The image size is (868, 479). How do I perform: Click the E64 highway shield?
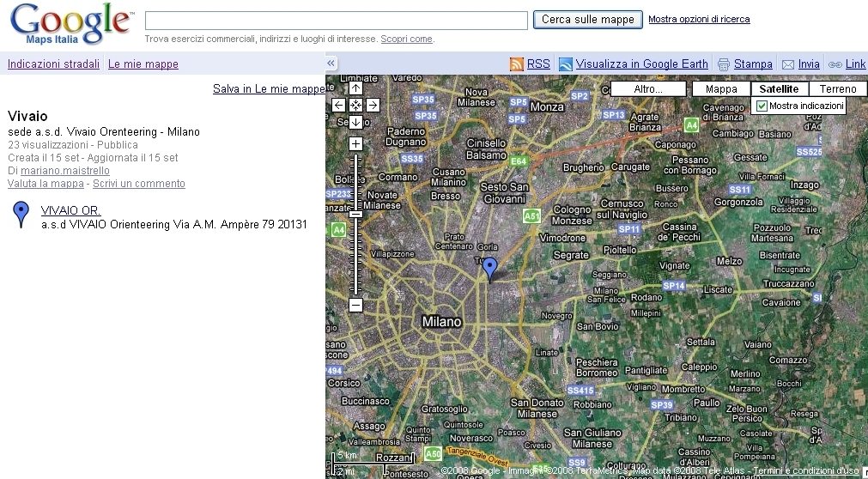519,161
